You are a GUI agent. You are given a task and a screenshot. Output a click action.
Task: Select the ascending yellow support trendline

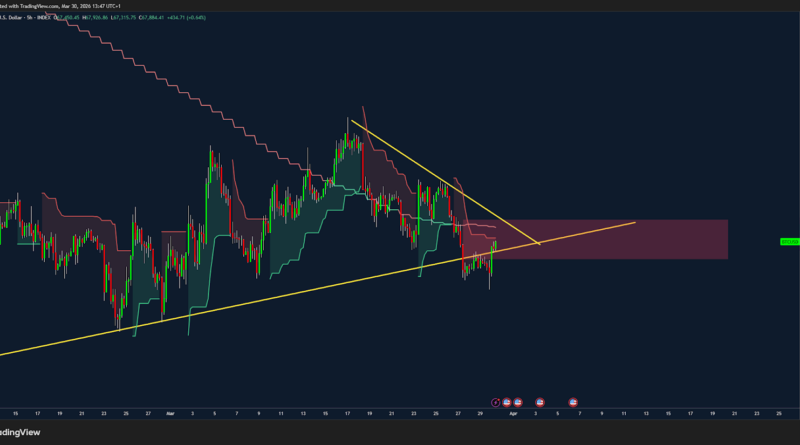click(x=250, y=299)
